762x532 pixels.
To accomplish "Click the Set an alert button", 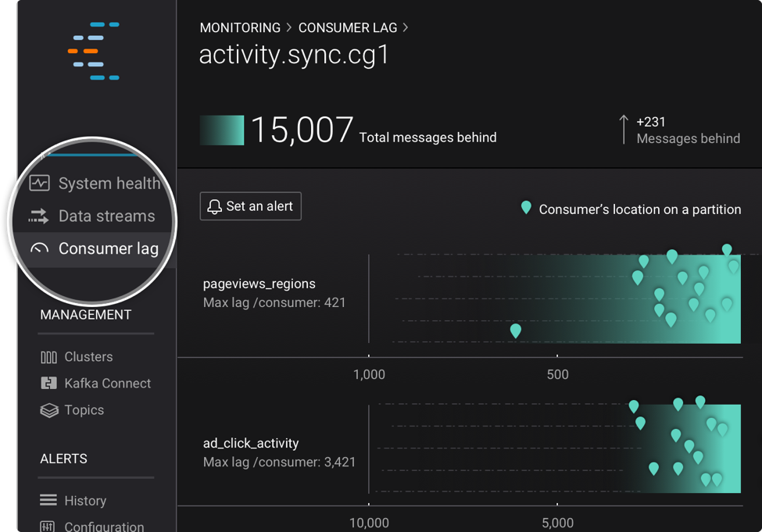I will pos(250,205).
